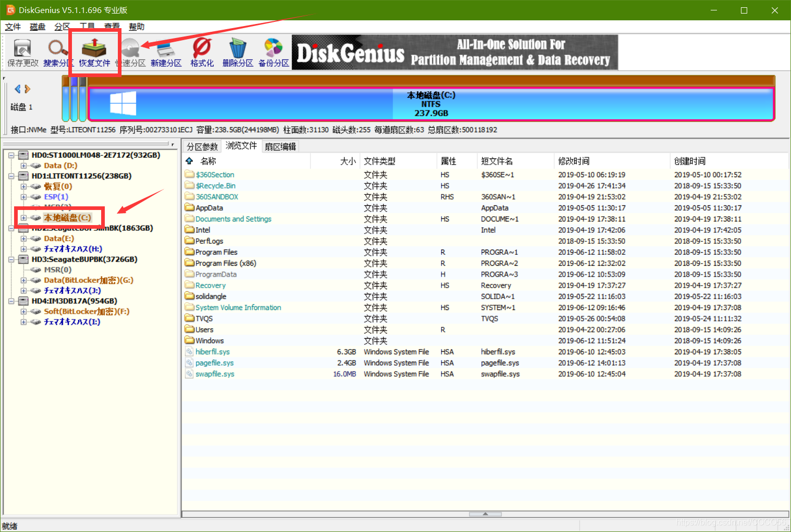Viewport: 791px width, 532px height.
Task: Select Soft(BitLocker加密)(F:) in the tree
Action: pos(87,311)
